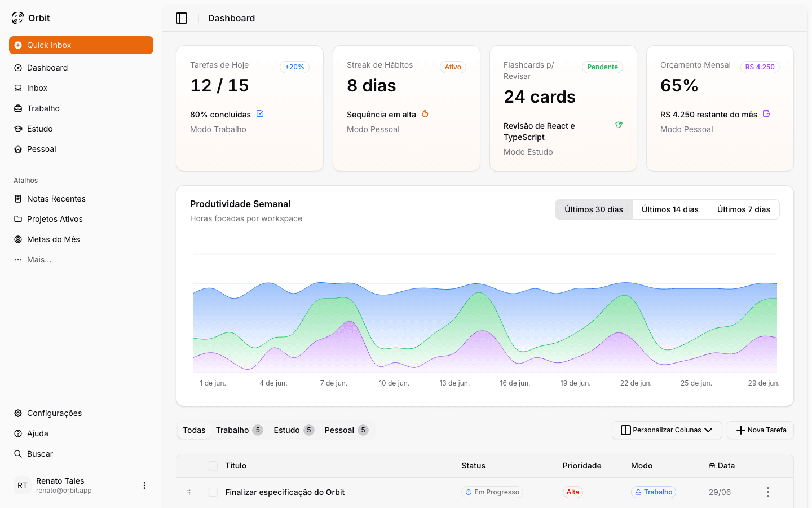Switch to the Últimos 7 dias tab

pyautogui.click(x=743, y=209)
